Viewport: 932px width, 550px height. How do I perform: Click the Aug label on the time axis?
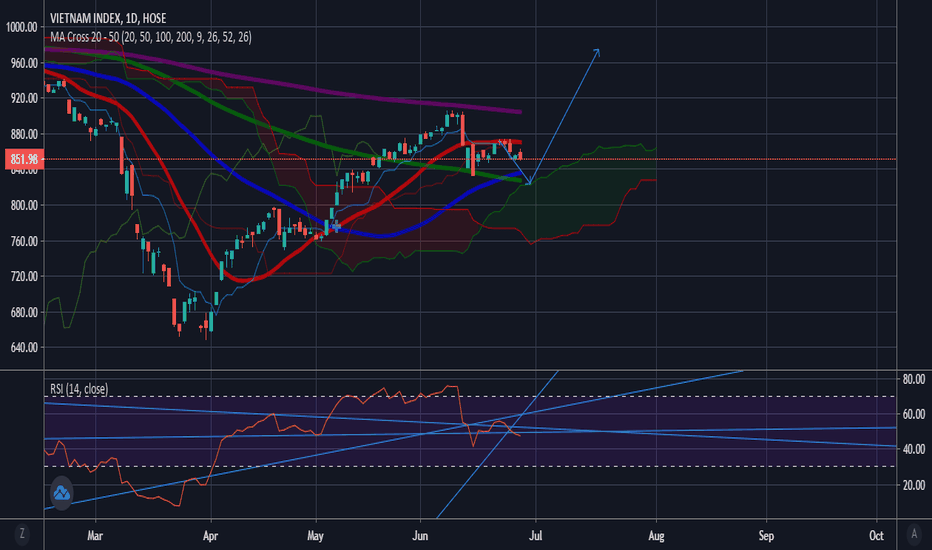tap(656, 536)
